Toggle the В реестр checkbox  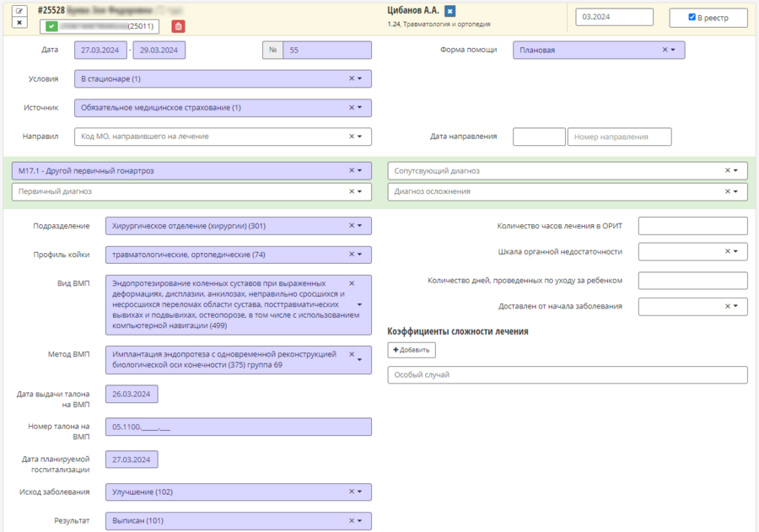click(x=692, y=17)
